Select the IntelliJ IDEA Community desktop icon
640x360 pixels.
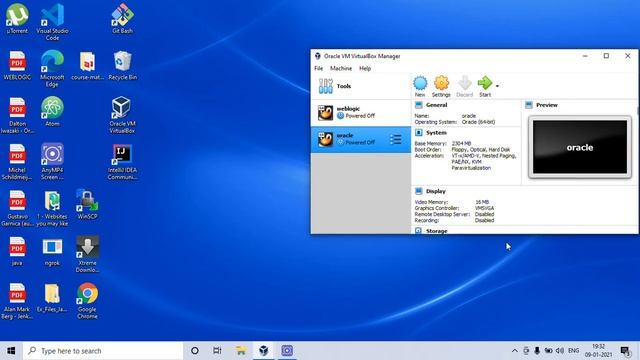click(122, 161)
